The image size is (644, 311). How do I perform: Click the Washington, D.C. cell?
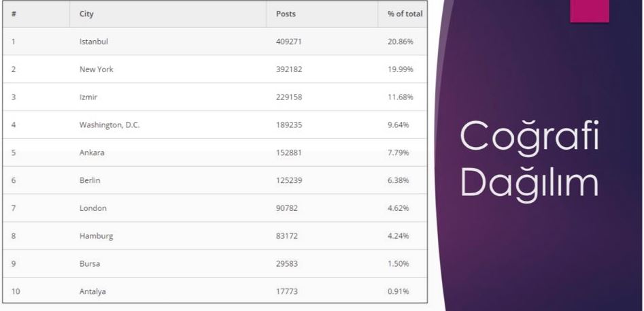click(x=109, y=125)
